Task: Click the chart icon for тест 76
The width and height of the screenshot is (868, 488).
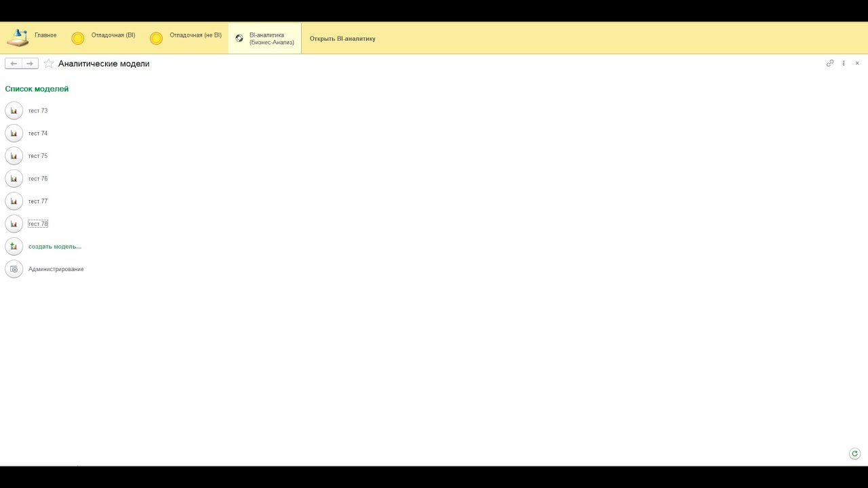Action: (14, 179)
